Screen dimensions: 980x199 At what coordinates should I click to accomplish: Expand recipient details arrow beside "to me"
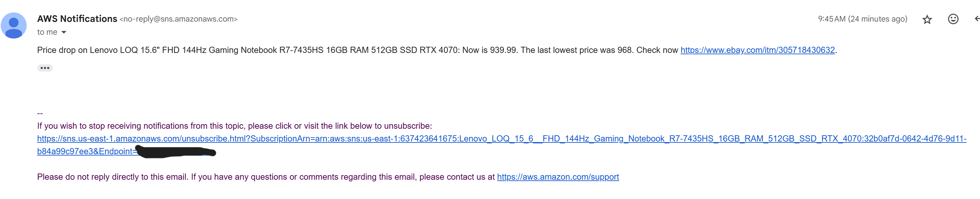pyautogui.click(x=64, y=32)
